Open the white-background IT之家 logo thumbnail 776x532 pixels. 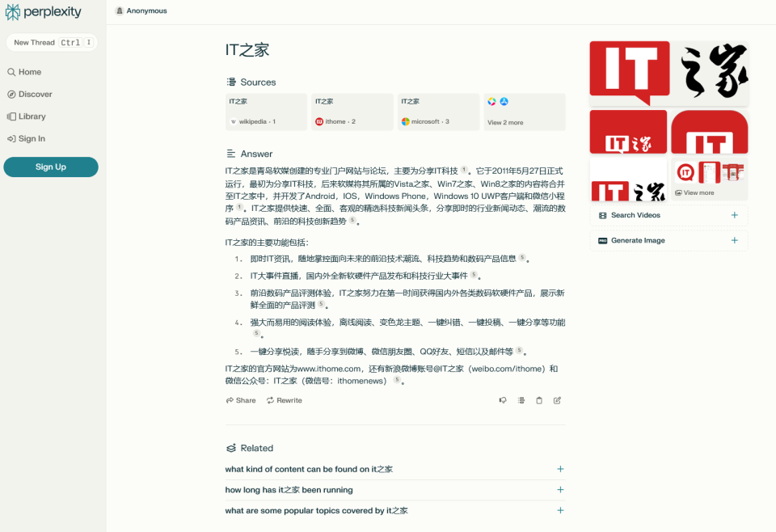629,179
